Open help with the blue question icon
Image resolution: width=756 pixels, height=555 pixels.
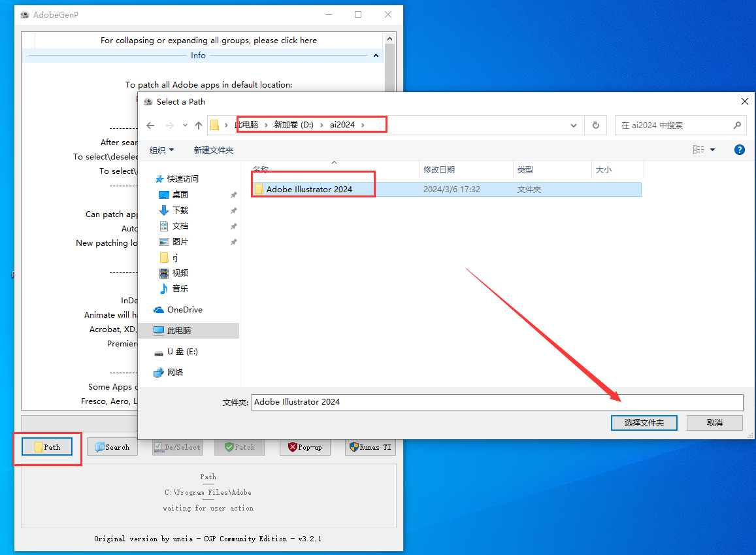pyautogui.click(x=739, y=150)
